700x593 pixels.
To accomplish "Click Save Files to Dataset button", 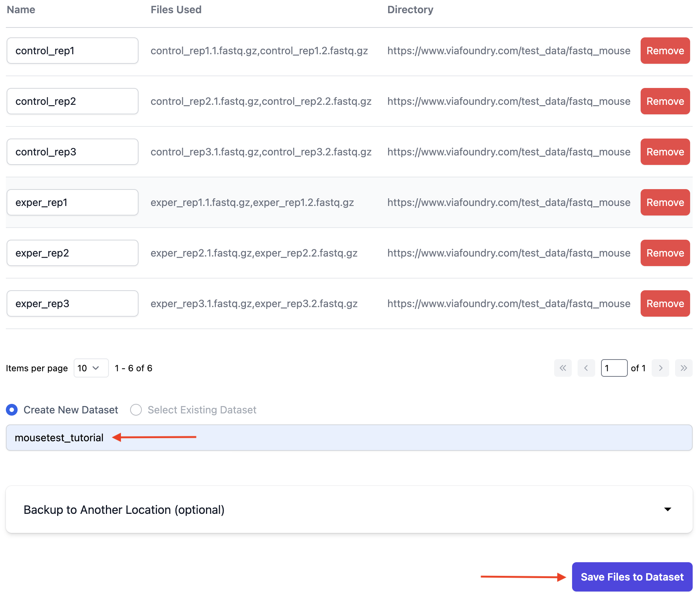I will click(x=632, y=577).
